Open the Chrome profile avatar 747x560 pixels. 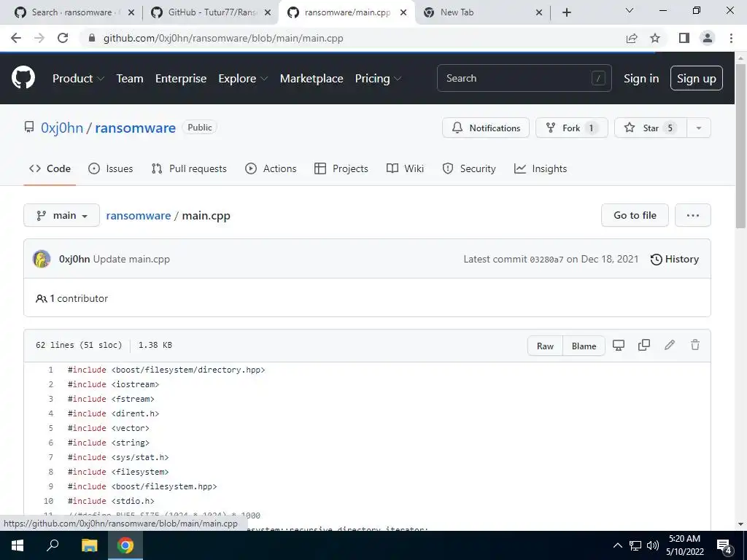tap(708, 38)
